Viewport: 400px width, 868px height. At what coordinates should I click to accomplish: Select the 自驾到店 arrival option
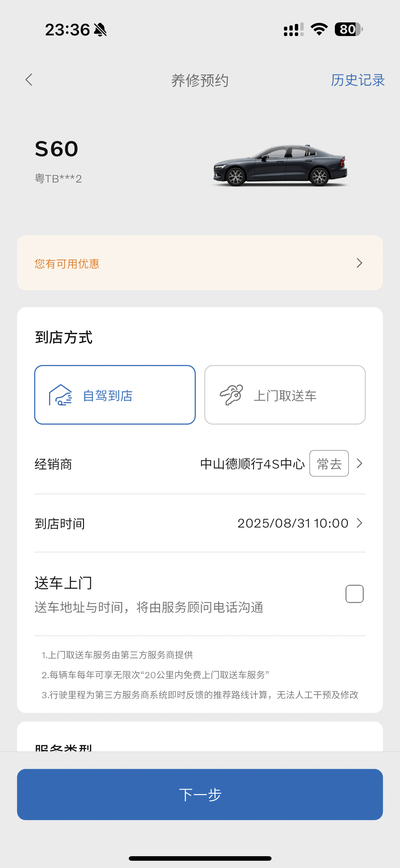point(115,395)
